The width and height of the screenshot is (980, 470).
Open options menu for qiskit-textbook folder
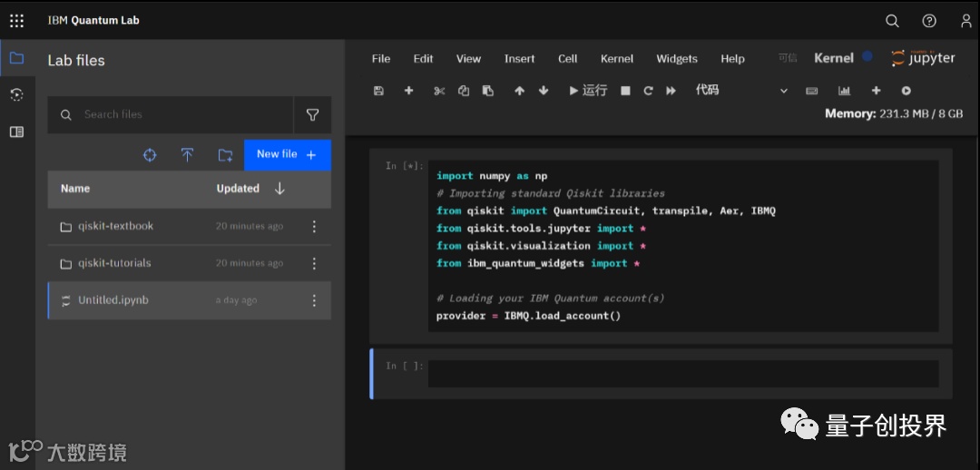(x=315, y=227)
